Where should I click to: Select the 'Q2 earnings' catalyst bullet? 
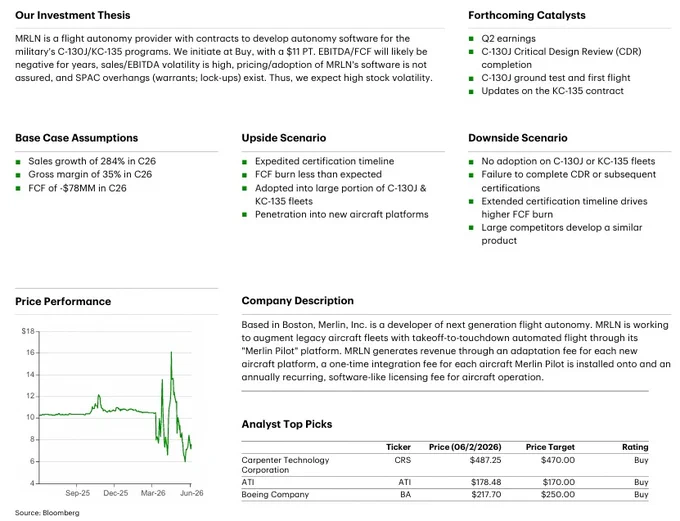[x=508, y=38]
